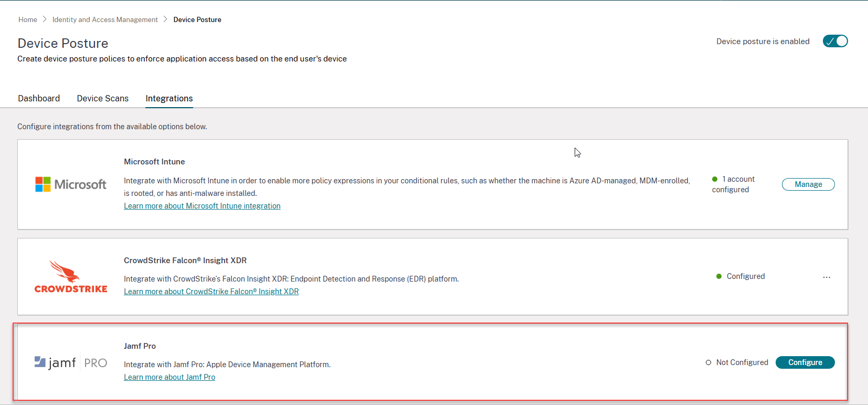Click the CrowdStrike 'Configured' status text
This screenshot has width=868, height=405.
(x=746, y=276)
